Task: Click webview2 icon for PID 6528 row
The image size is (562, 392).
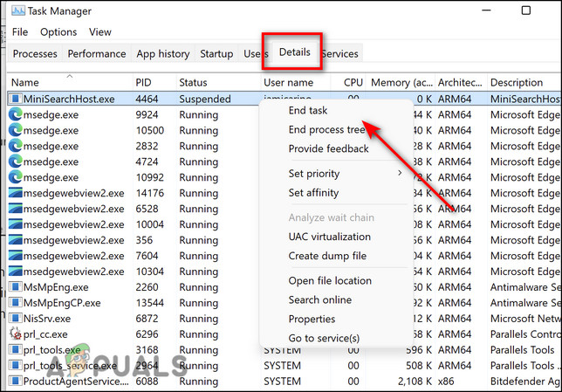Action: [x=16, y=209]
